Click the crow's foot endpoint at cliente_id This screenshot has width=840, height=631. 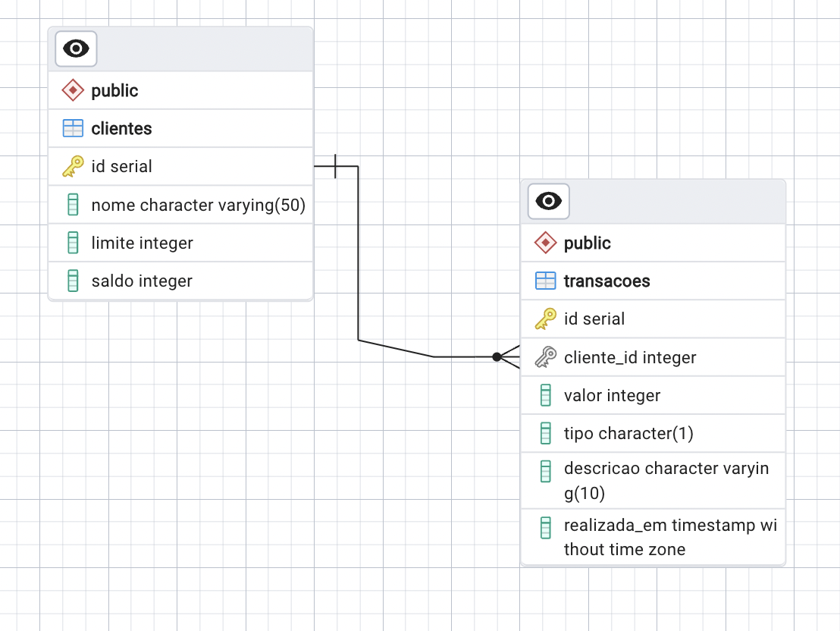coord(506,357)
